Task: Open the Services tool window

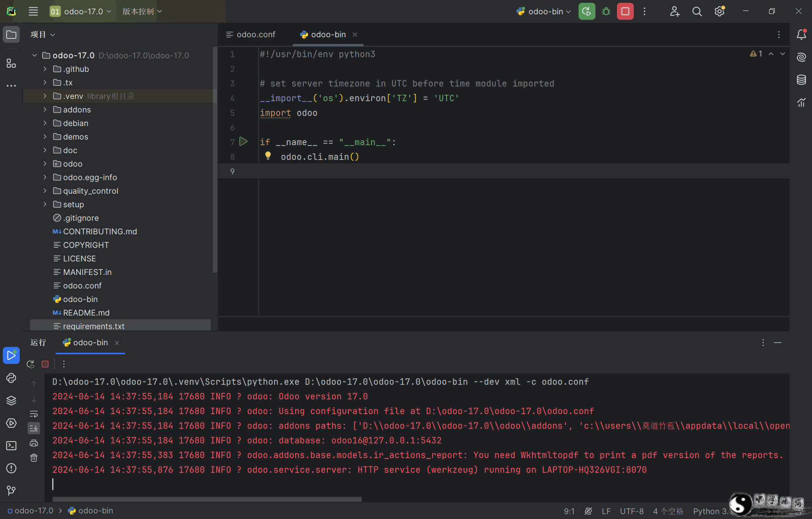Action: coord(11,423)
